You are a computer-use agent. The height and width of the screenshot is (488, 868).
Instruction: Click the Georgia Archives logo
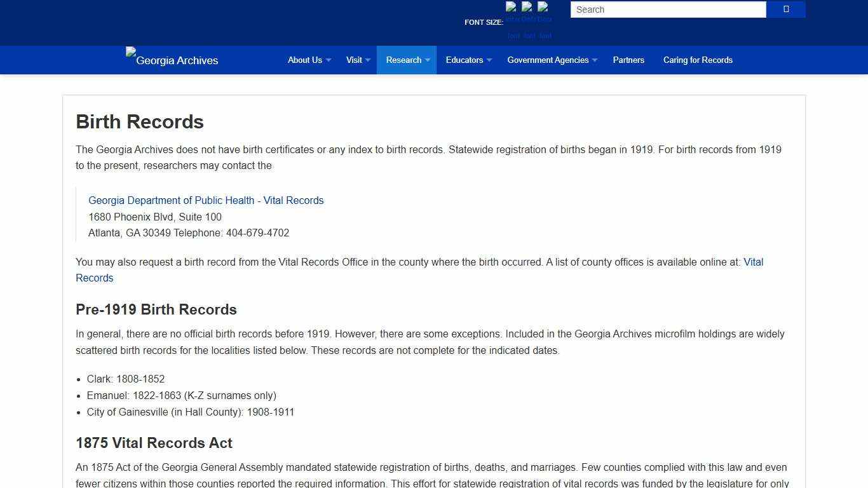tap(172, 60)
